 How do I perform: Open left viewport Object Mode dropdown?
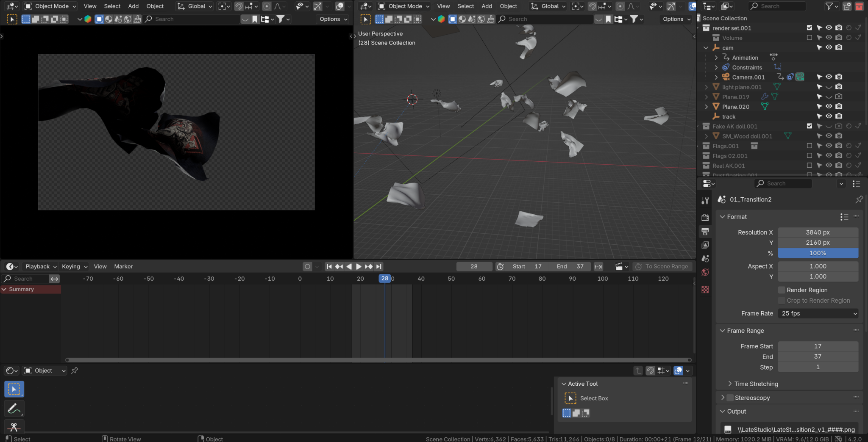click(50, 6)
